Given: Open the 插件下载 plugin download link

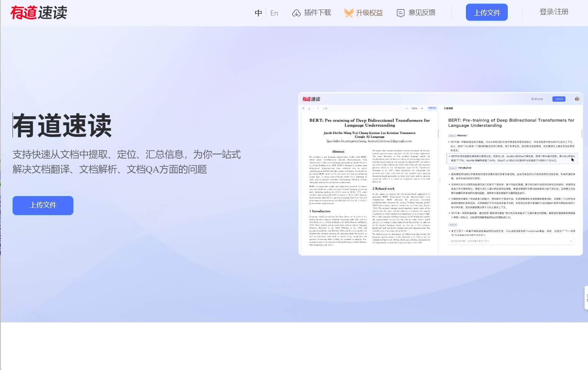Looking at the screenshot, I should 311,13.
